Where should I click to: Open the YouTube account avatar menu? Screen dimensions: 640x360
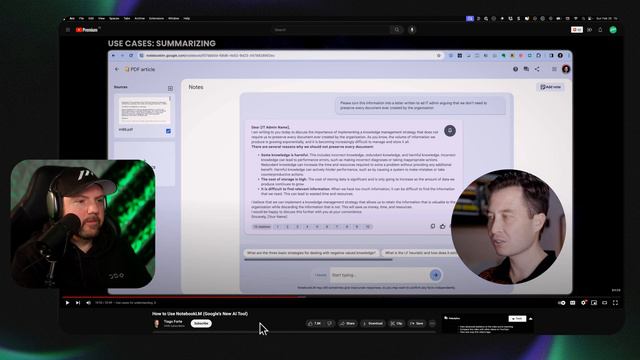pyautogui.click(x=613, y=30)
